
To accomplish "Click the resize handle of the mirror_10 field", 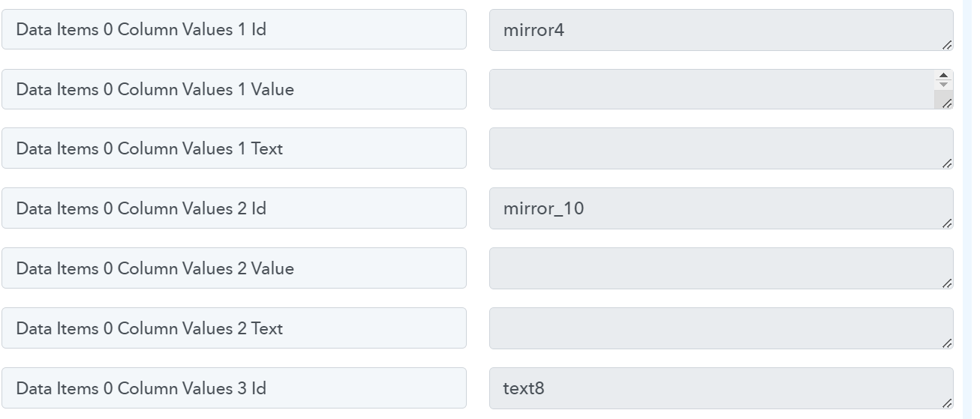I will [x=947, y=223].
